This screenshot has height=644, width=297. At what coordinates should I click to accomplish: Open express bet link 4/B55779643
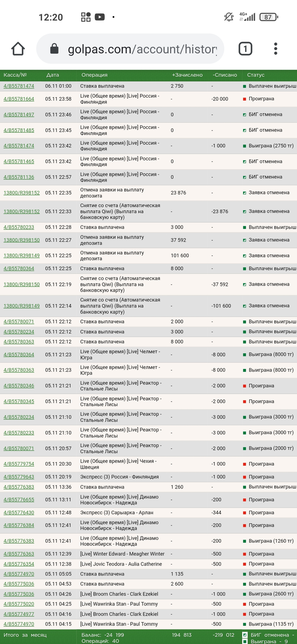click(x=19, y=477)
